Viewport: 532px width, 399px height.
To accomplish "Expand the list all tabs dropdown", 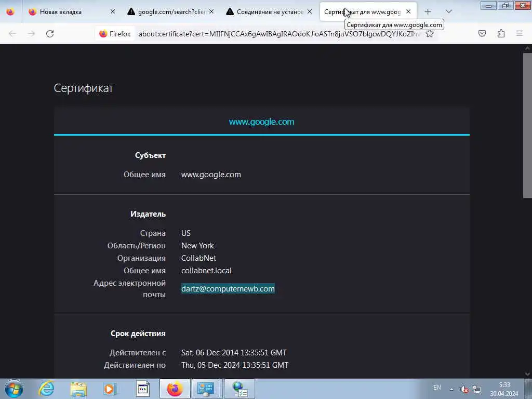I will point(448,11).
